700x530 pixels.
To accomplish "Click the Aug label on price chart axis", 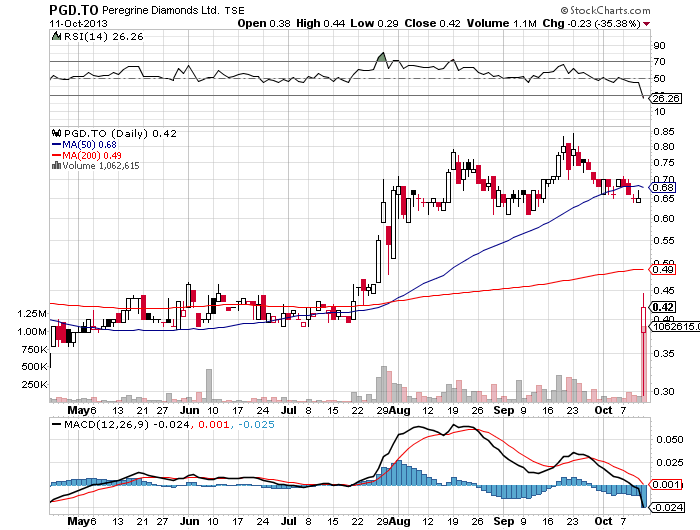I will pyautogui.click(x=400, y=410).
